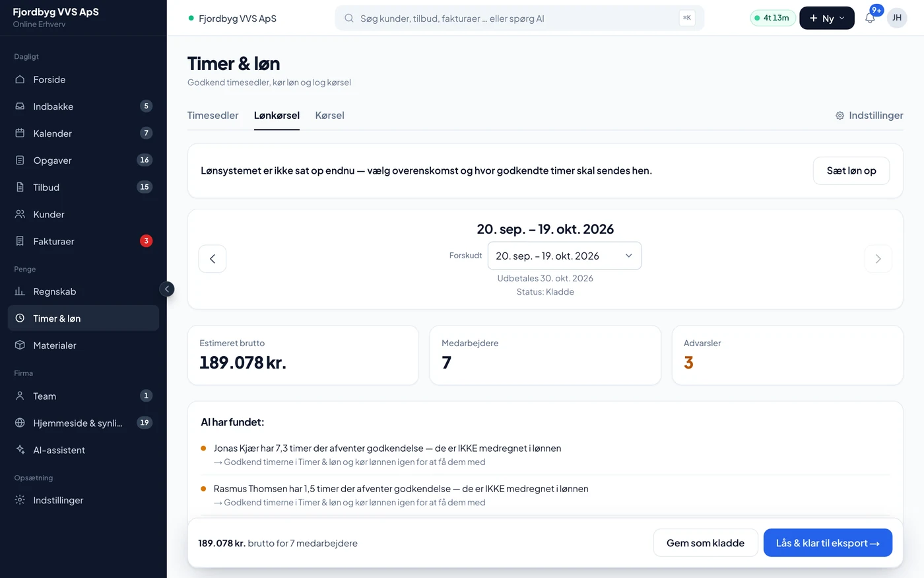Collapse the sidebar with round chevron
The image size is (924, 578).
[167, 289]
